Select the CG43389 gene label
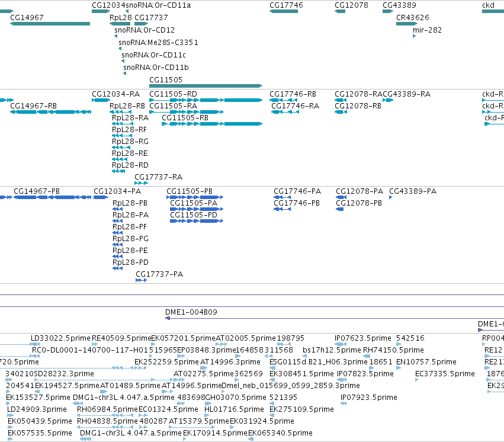Viewport: 504px width, 442px height. pos(399,5)
